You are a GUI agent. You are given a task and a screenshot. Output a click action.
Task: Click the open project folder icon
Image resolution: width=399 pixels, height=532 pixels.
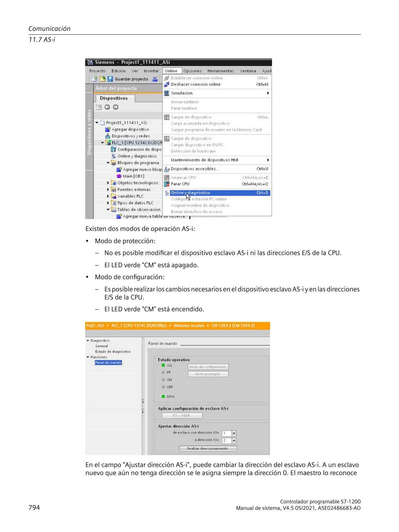tap(103, 79)
